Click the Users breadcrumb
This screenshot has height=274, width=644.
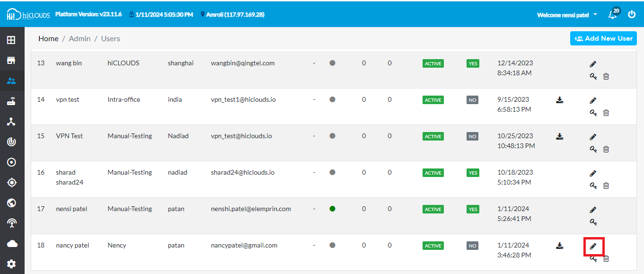pyautogui.click(x=111, y=39)
